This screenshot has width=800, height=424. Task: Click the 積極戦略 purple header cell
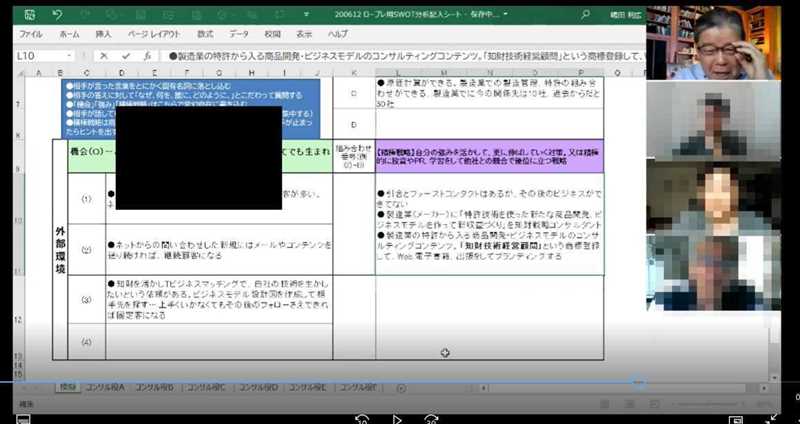(x=489, y=156)
